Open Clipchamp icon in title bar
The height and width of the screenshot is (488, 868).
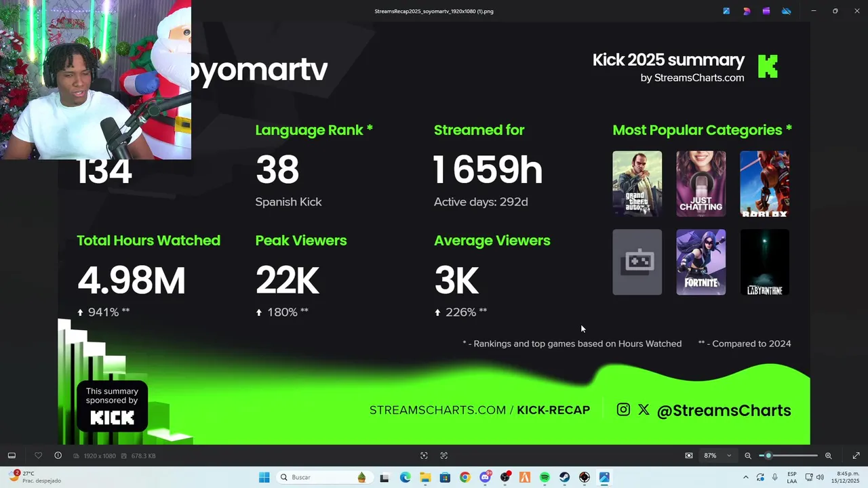[766, 11]
